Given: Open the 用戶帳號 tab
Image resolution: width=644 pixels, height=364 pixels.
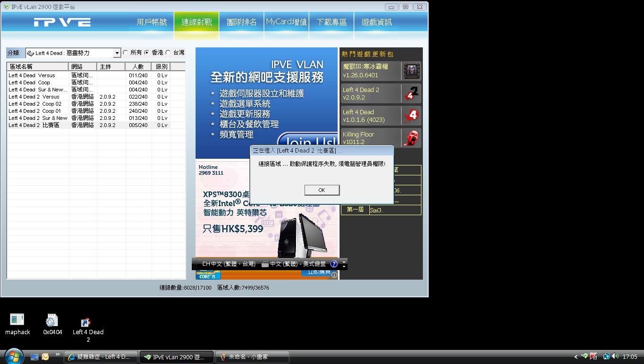Looking at the screenshot, I should 152,22.
